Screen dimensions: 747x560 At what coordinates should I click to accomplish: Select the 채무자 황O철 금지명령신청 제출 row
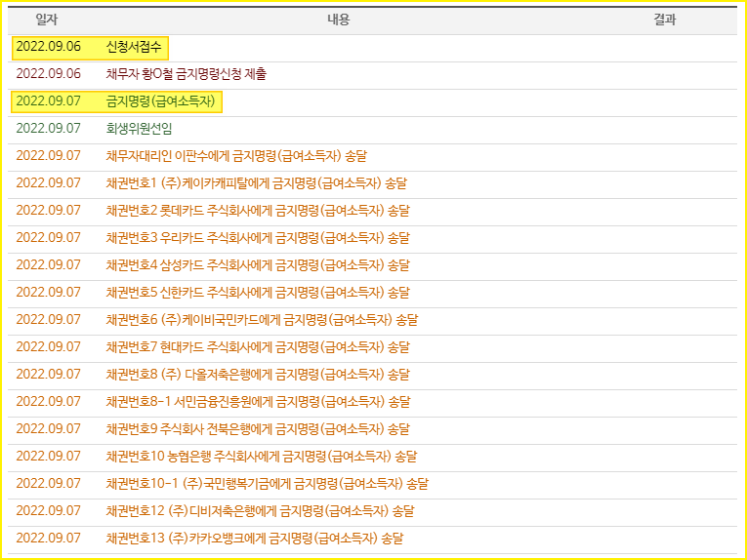[x=373, y=74]
